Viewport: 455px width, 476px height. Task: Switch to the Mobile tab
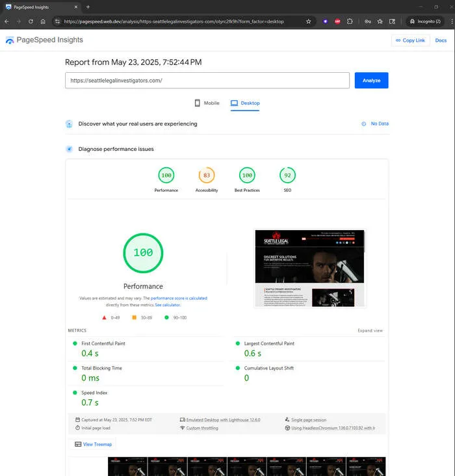[x=207, y=103]
